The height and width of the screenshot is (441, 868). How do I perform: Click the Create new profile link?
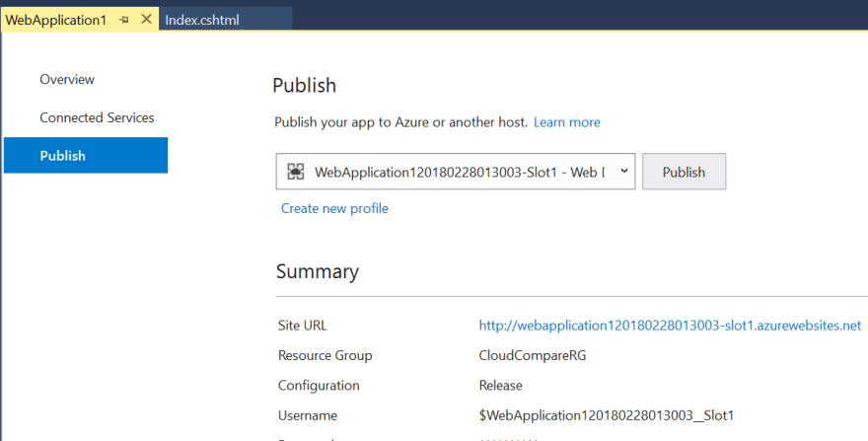(334, 208)
